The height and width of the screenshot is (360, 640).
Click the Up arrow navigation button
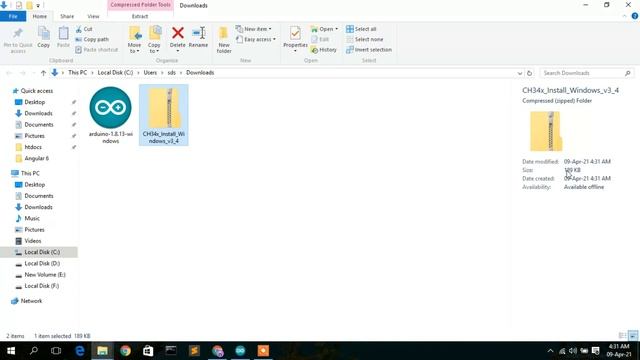pos(43,73)
